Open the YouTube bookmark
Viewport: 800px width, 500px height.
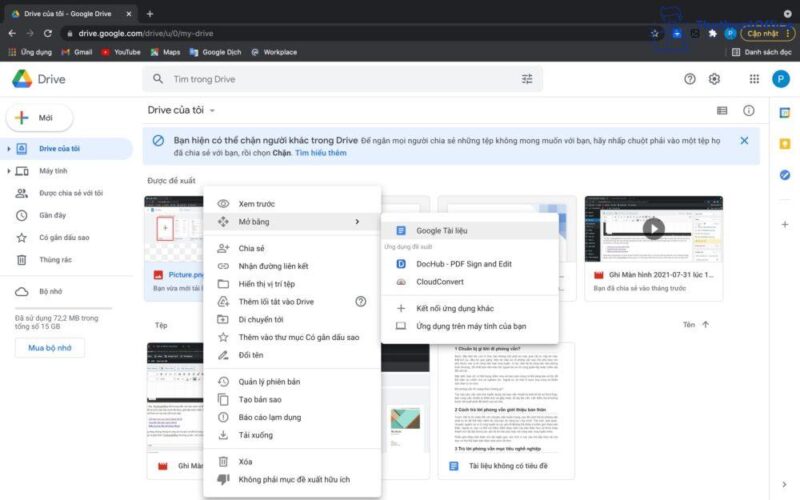point(121,52)
